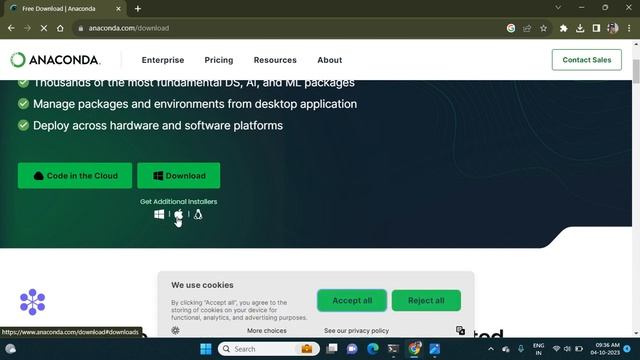
Task: Click the Windows taskbar Search box
Action: [x=268, y=349]
